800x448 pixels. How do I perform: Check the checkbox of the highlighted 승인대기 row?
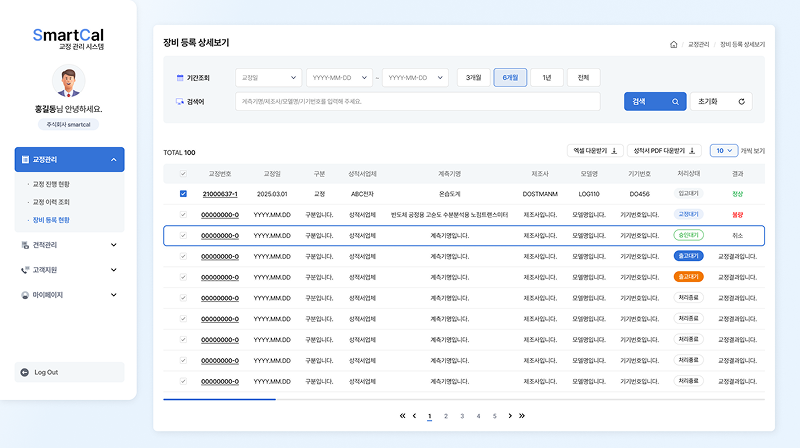click(x=183, y=236)
